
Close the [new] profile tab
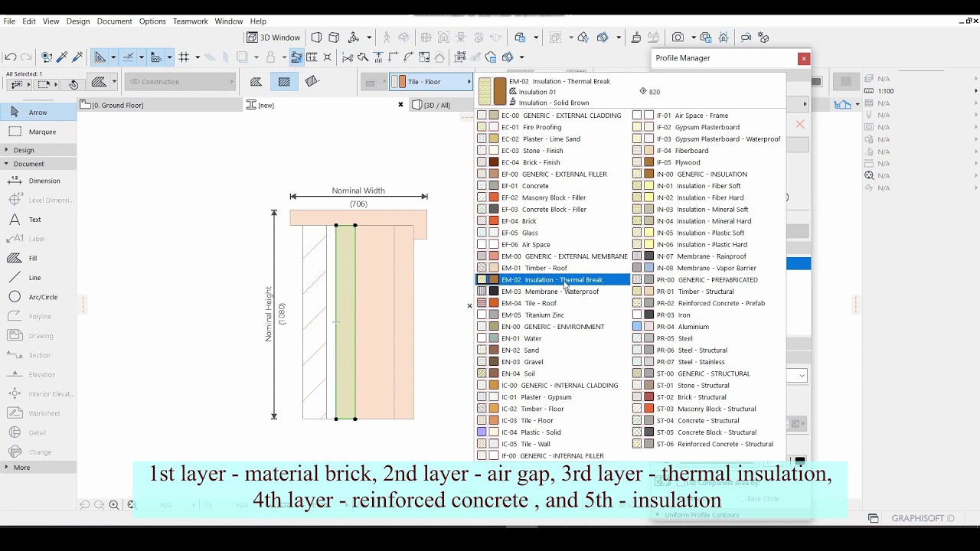point(400,105)
